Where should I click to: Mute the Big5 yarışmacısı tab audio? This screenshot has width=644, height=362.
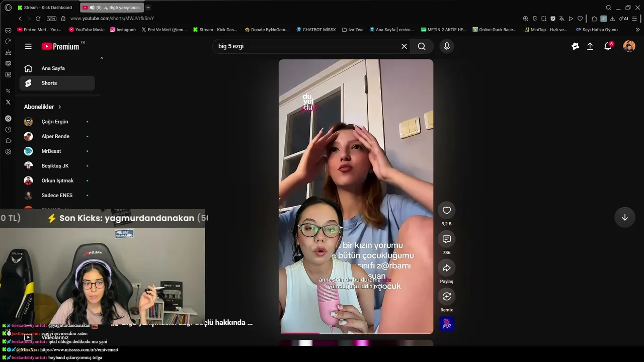(x=92, y=8)
